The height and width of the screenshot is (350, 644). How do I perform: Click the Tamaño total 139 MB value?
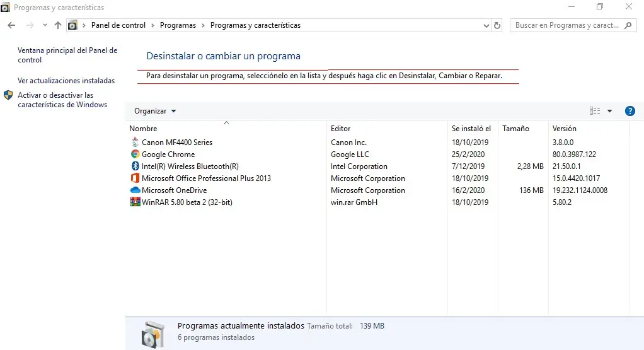coord(372,326)
